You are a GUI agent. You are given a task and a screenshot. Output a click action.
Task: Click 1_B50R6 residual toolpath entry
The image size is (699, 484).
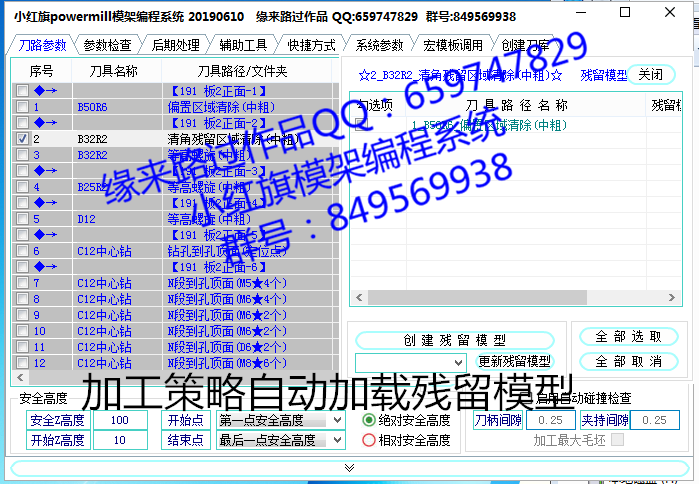[x=489, y=125]
